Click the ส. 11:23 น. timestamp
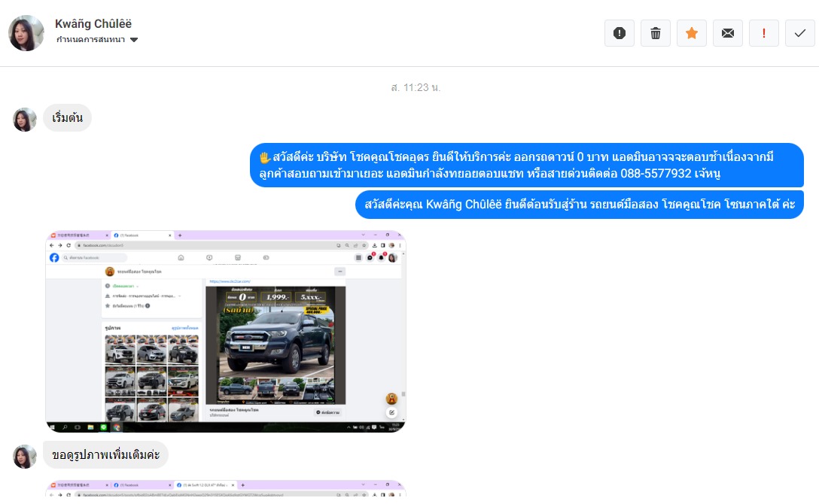This screenshot has height=504, width=819. (x=416, y=88)
